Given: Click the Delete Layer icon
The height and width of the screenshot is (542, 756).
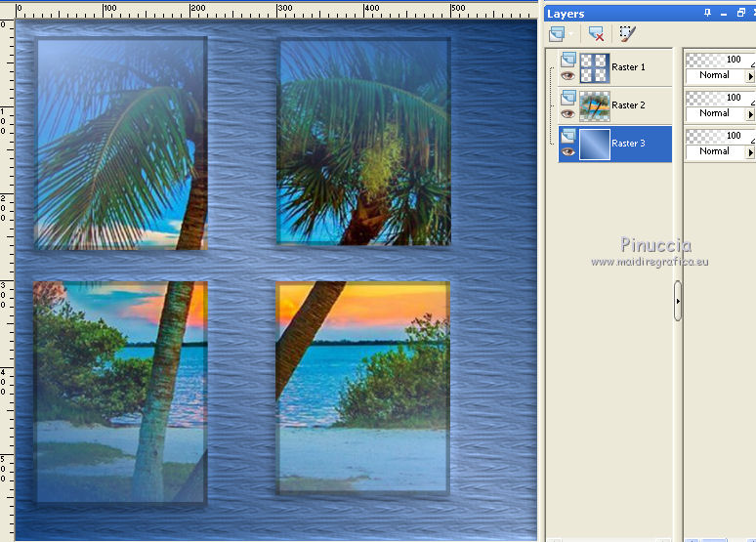Looking at the screenshot, I should tap(596, 34).
